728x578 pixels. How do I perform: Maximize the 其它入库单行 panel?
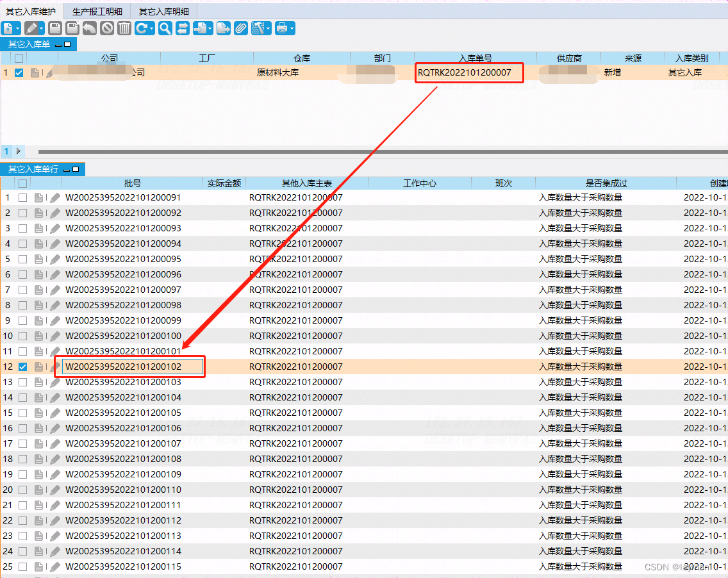(x=76, y=169)
